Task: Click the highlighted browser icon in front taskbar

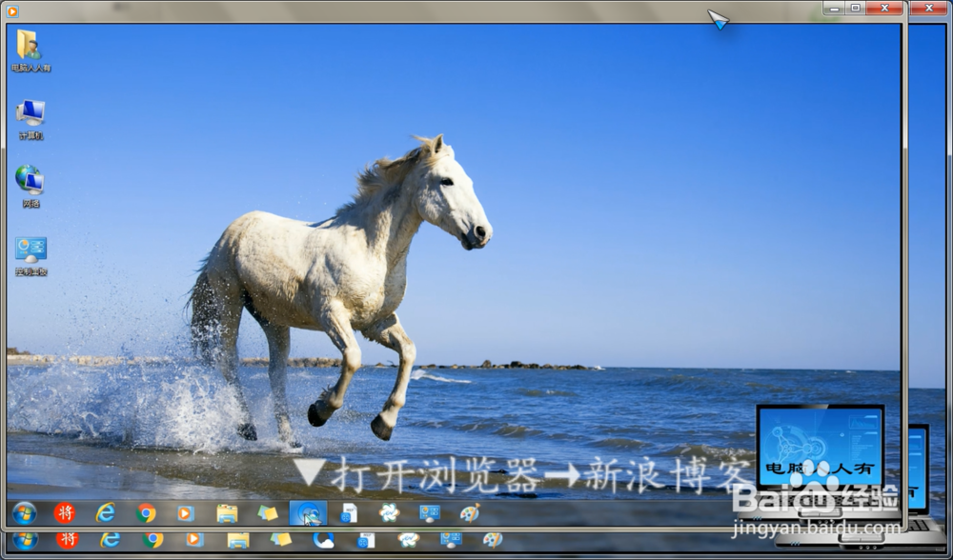Action: click(x=308, y=514)
